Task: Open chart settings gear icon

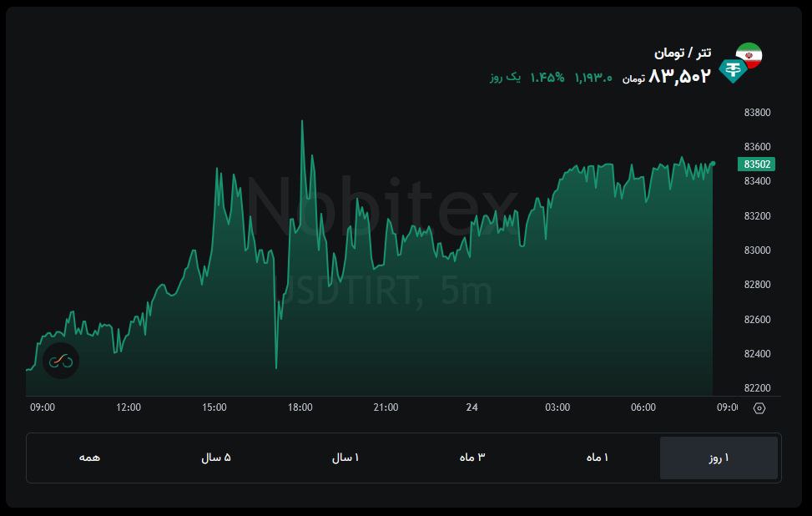Action: pos(759,408)
